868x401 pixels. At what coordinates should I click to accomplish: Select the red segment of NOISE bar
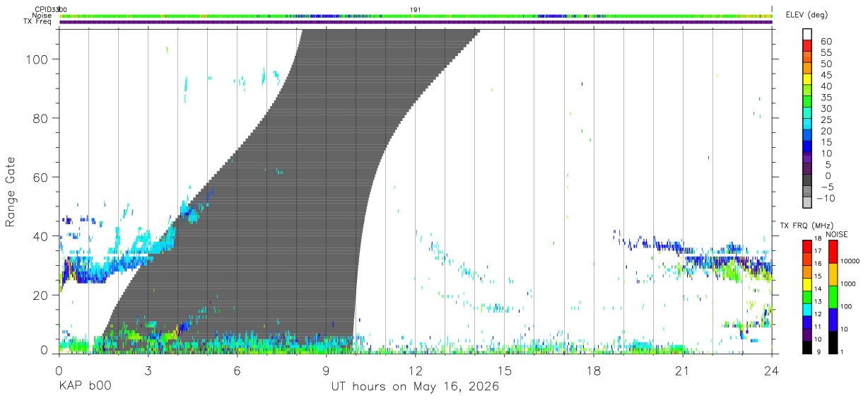(833, 252)
